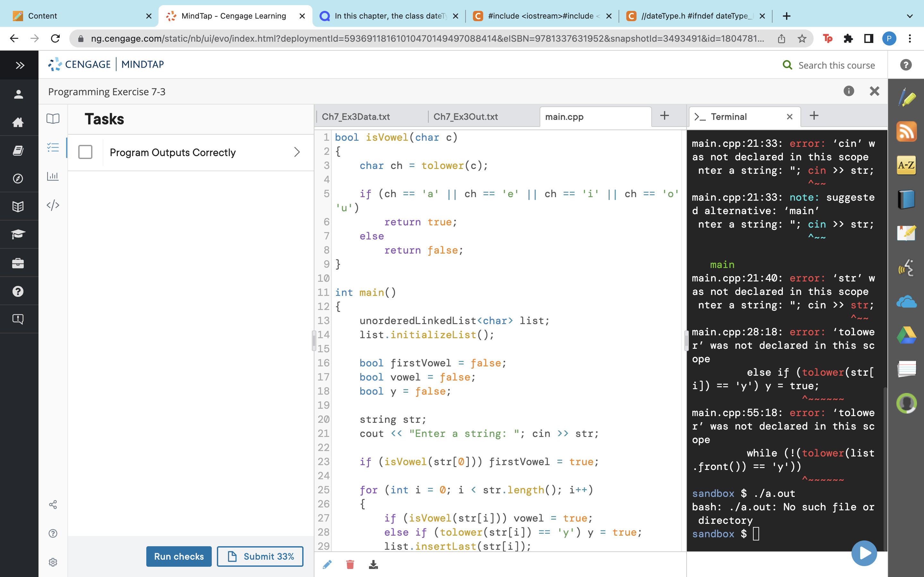
Task: Switch to the Ch7_Ex3Data.txt tab
Action: pos(355,117)
